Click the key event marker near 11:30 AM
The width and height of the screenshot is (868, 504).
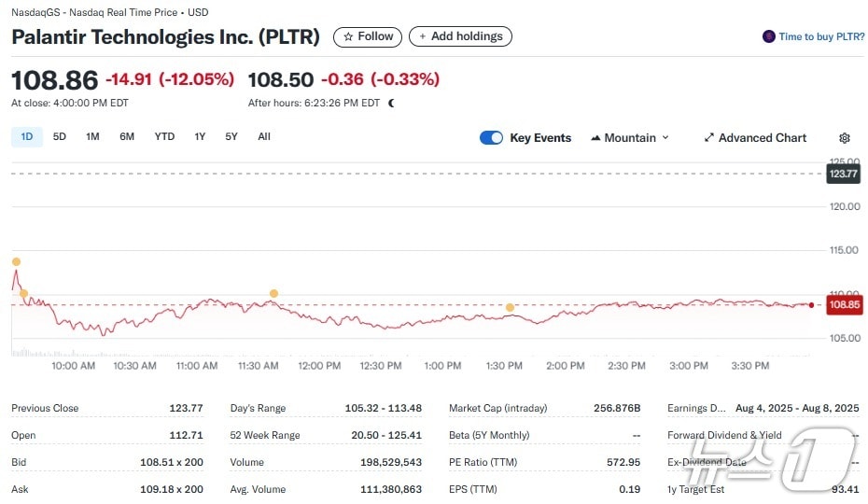[x=273, y=294]
